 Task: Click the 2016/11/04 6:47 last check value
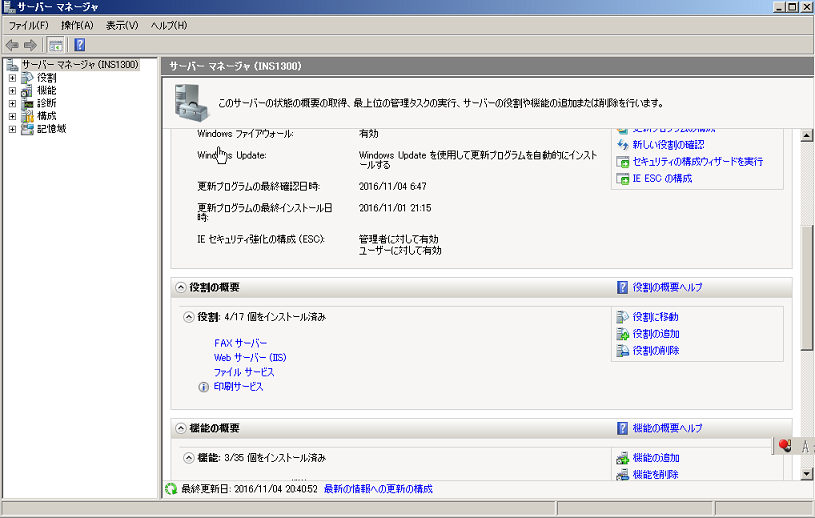point(392,187)
